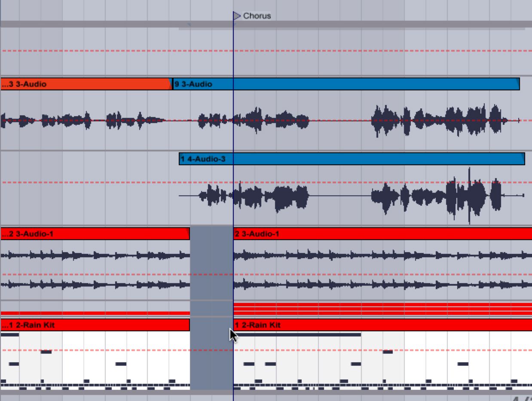Select the left '...1 2-Rain Kit' clip header
Viewport: 532px width, 401px height.
click(x=95, y=325)
